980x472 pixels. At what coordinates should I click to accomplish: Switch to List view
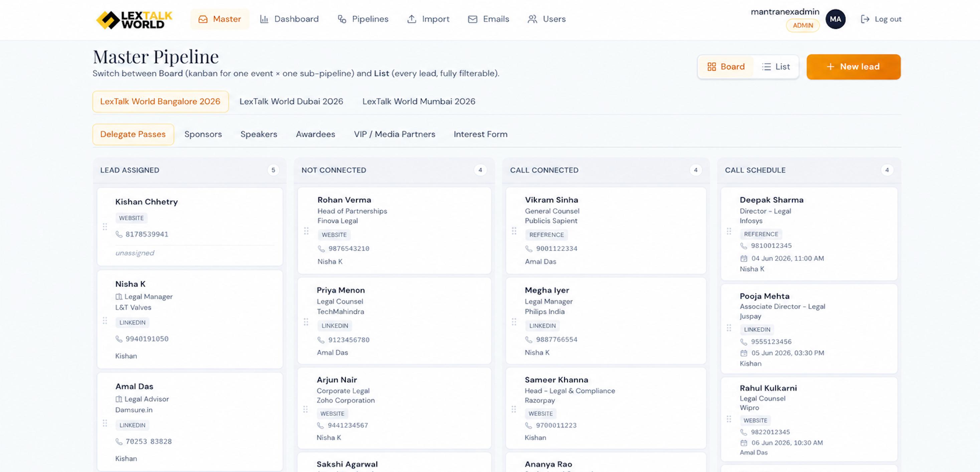pyautogui.click(x=776, y=67)
